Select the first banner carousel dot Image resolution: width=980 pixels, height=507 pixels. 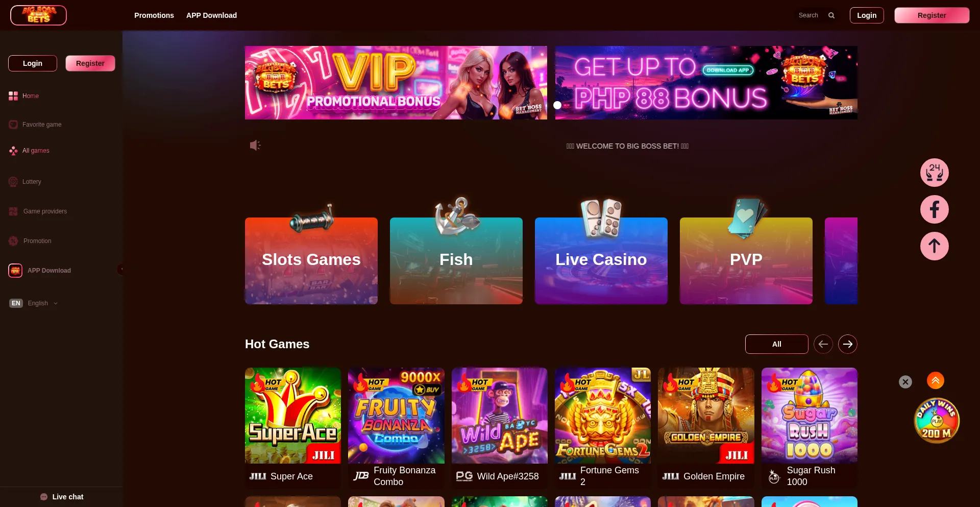click(557, 105)
